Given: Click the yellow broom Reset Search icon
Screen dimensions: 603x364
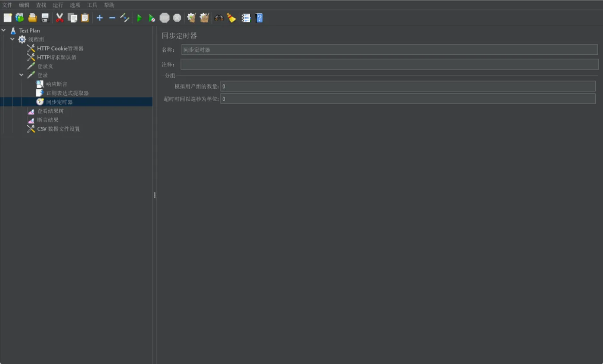Looking at the screenshot, I should point(232,18).
